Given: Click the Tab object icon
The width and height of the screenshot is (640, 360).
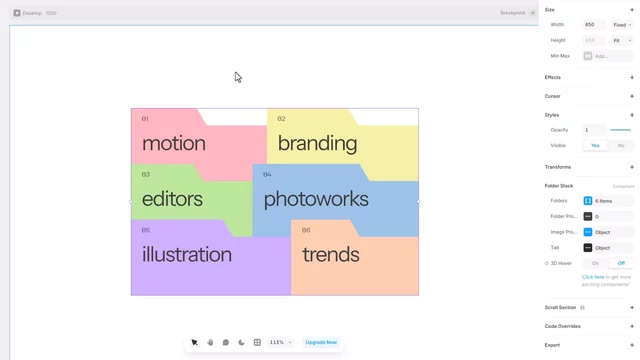Looking at the screenshot, I should pos(588,248).
